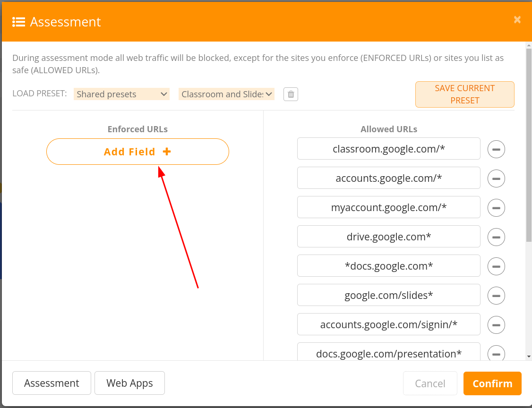Remove the classroom.google.com/* allowed URL
The width and height of the screenshot is (532, 408).
pyautogui.click(x=496, y=149)
